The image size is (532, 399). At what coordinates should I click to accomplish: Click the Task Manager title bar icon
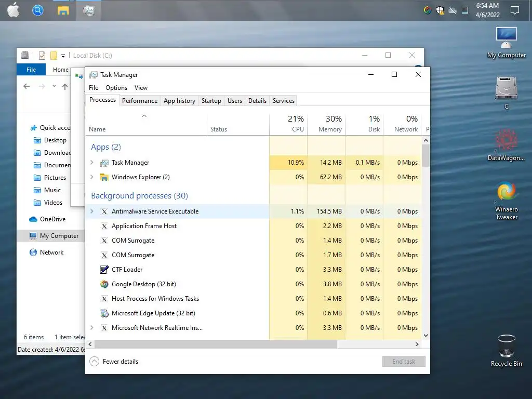point(94,75)
